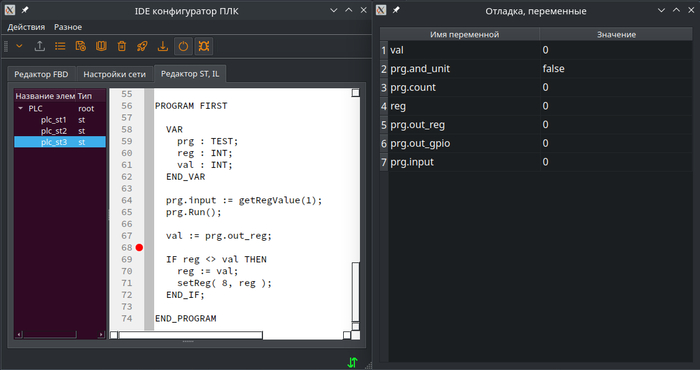Click the green connection arrows status icon
The image size is (700, 370).
click(x=353, y=362)
